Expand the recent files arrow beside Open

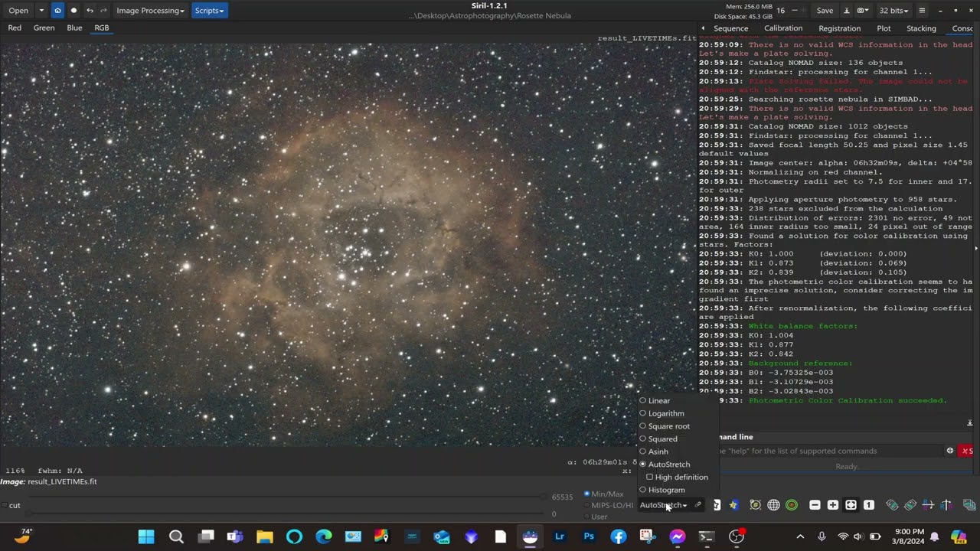point(41,11)
